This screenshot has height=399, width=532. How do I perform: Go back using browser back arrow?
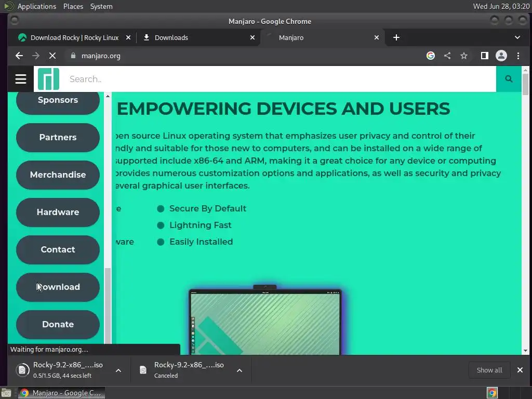(x=19, y=56)
